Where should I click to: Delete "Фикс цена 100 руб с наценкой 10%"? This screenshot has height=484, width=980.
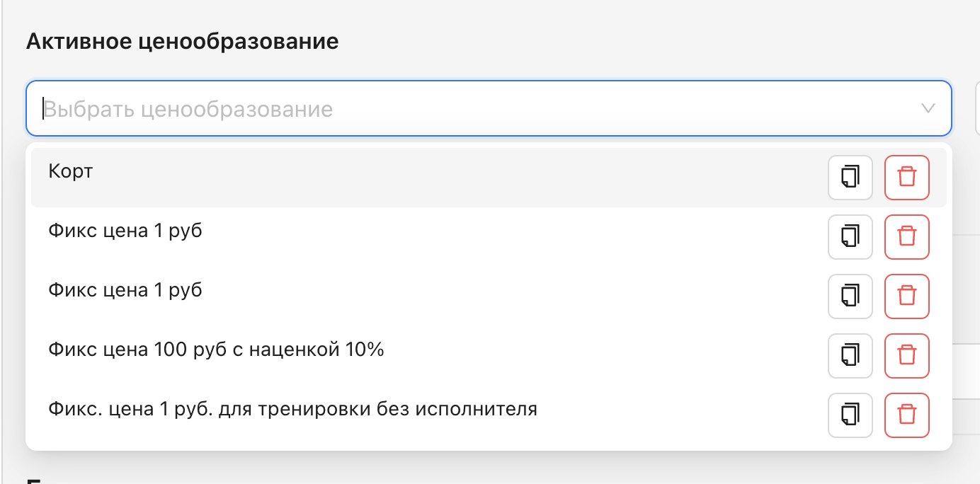tap(906, 356)
